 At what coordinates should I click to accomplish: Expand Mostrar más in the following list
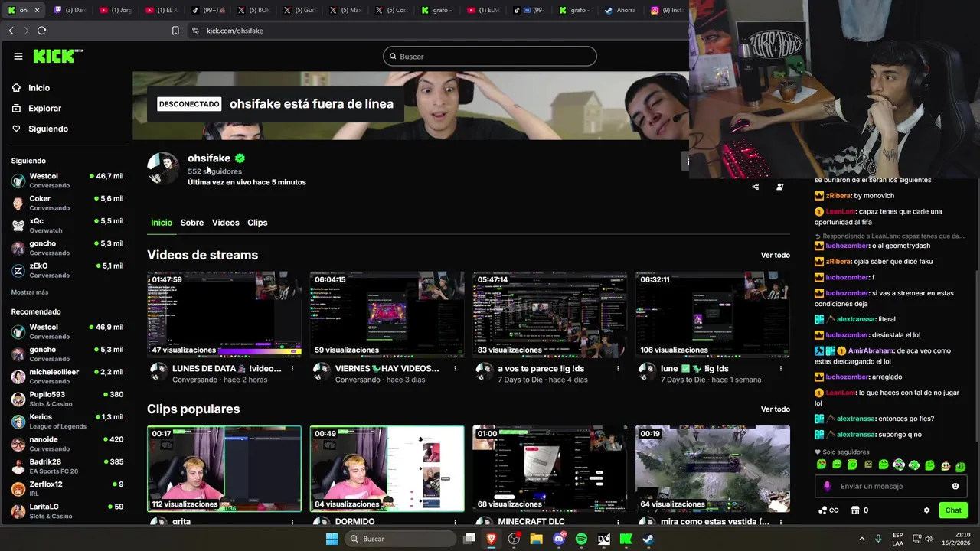pyautogui.click(x=30, y=292)
